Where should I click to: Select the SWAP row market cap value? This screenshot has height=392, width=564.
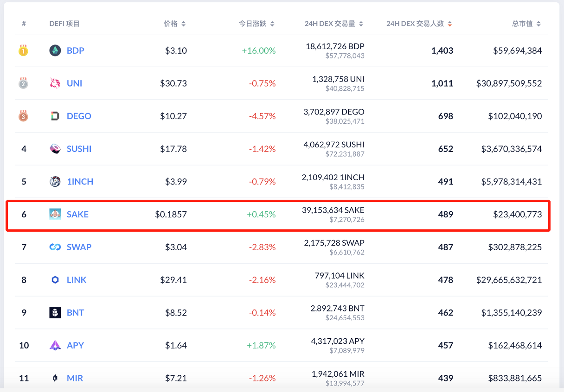pyautogui.click(x=515, y=247)
